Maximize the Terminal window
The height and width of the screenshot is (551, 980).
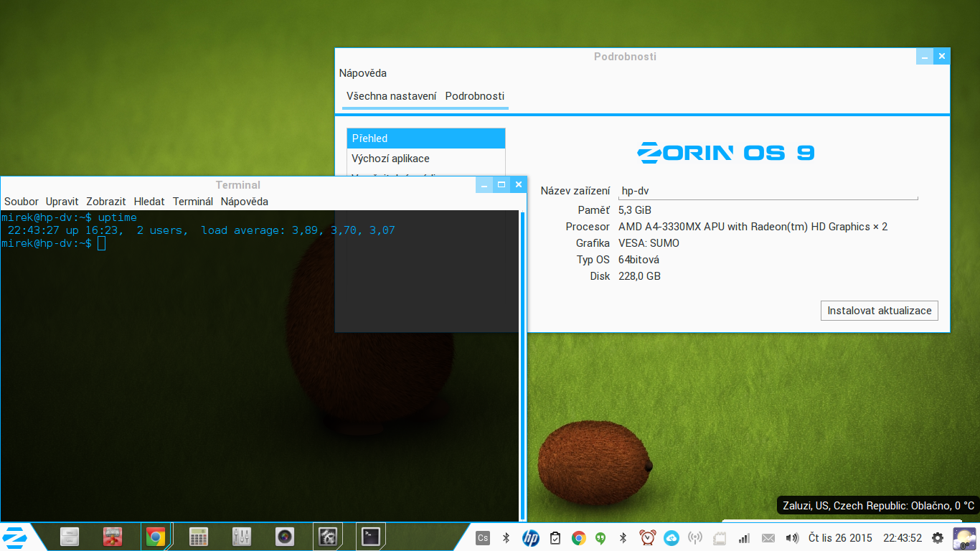[x=501, y=185]
